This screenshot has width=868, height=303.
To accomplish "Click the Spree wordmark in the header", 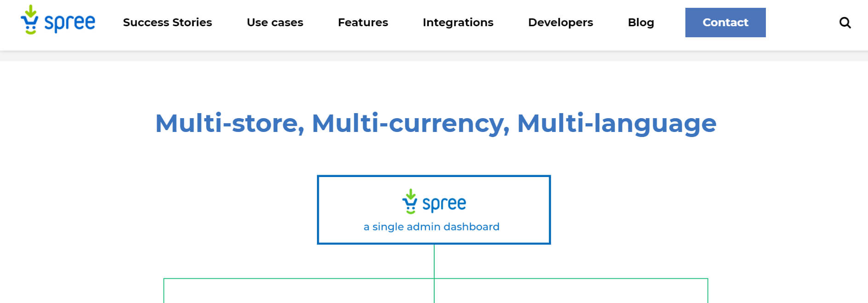I will pos(69,23).
